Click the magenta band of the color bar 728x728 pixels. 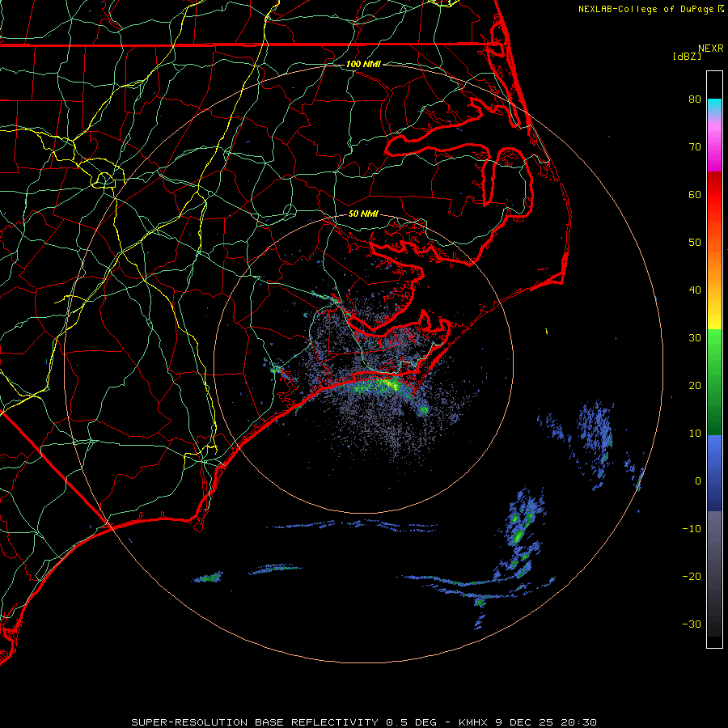coord(714,149)
